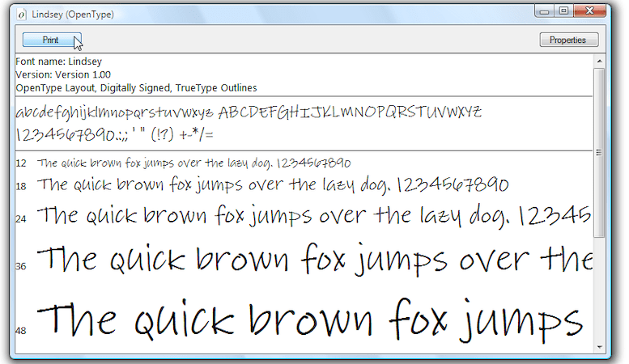Image resolution: width=629 pixels, height=364 pixels.
Task: Click the 24 point sample sentence
Action: pos(314,216)
